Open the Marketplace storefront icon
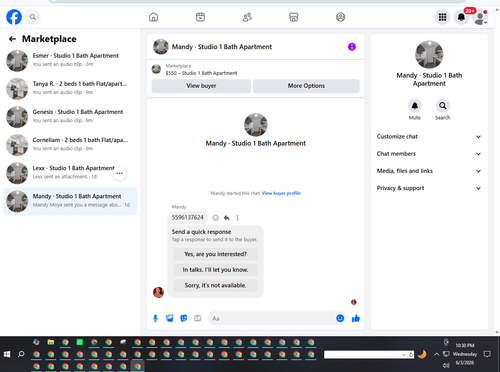500x372 pixels. tap(294, 17)
